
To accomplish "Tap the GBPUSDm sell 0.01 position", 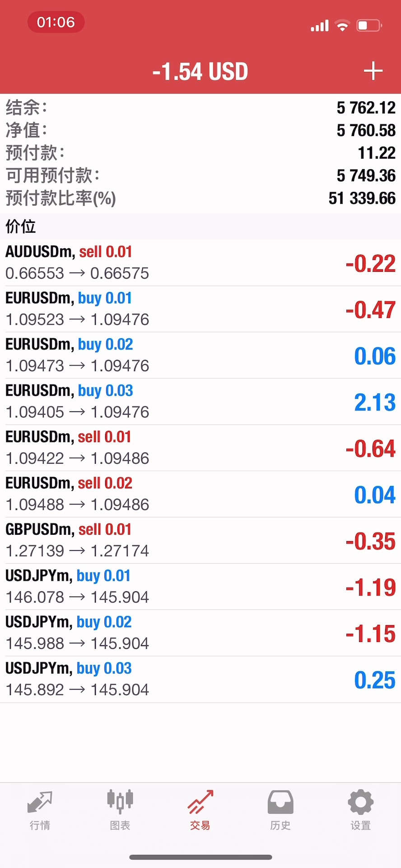I will [x=200, y=540].
